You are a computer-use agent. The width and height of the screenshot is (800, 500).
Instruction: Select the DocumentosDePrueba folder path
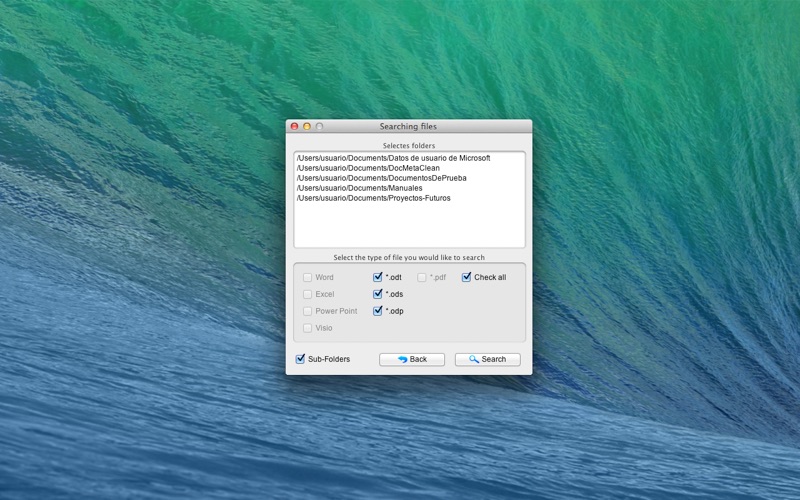[x=382, y=178]
